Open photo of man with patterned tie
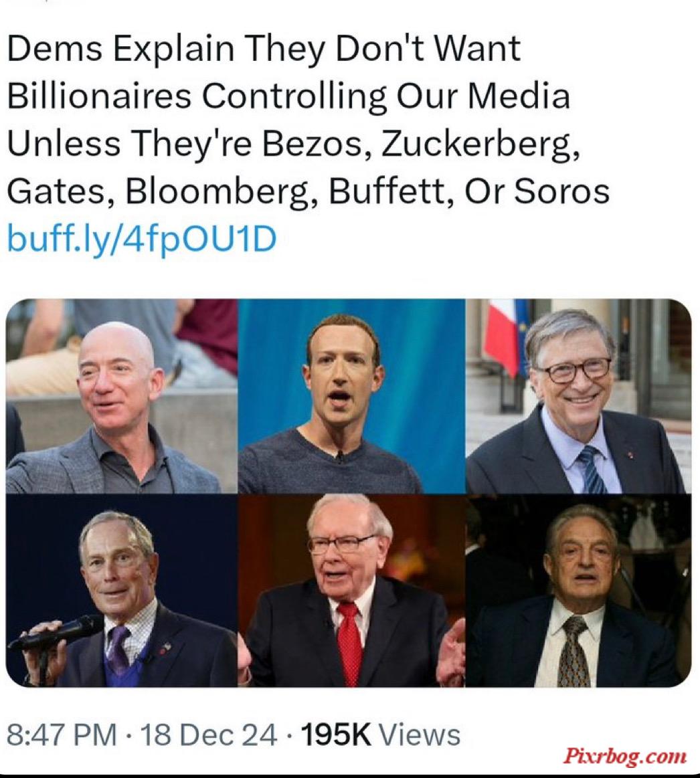The width and height of the screenshot is (700, 778). (578, 591)
